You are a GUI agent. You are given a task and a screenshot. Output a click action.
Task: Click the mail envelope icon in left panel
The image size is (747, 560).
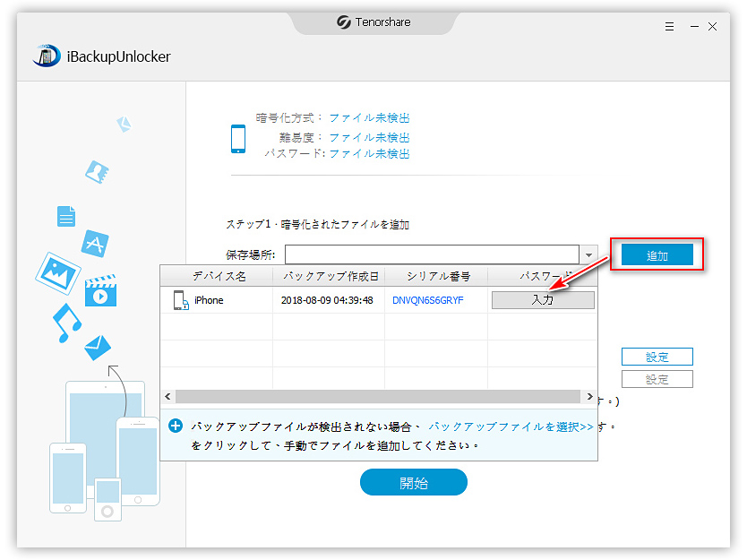pyautogui.click(x=98, y=348)
